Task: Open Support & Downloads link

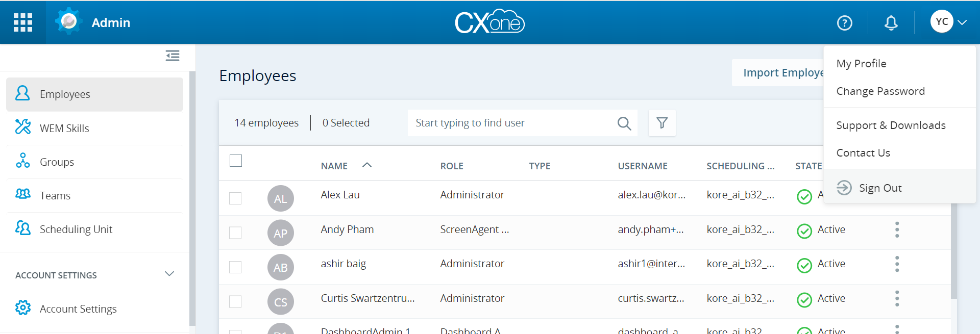Action: [891, 125]
